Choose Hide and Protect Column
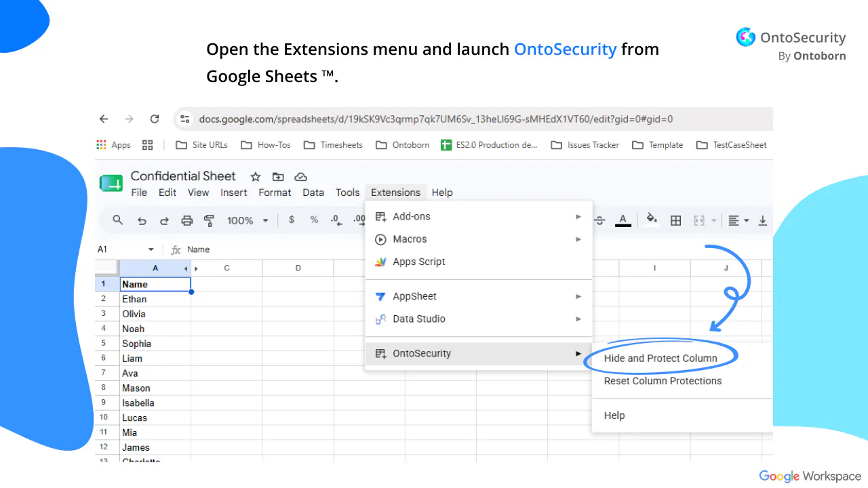868x488 pixels. (660, 358)
